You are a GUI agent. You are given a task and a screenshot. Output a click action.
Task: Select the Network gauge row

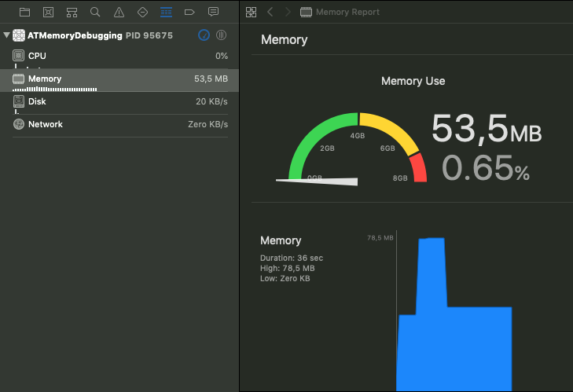pyautogui.click(x=118, y=125)
